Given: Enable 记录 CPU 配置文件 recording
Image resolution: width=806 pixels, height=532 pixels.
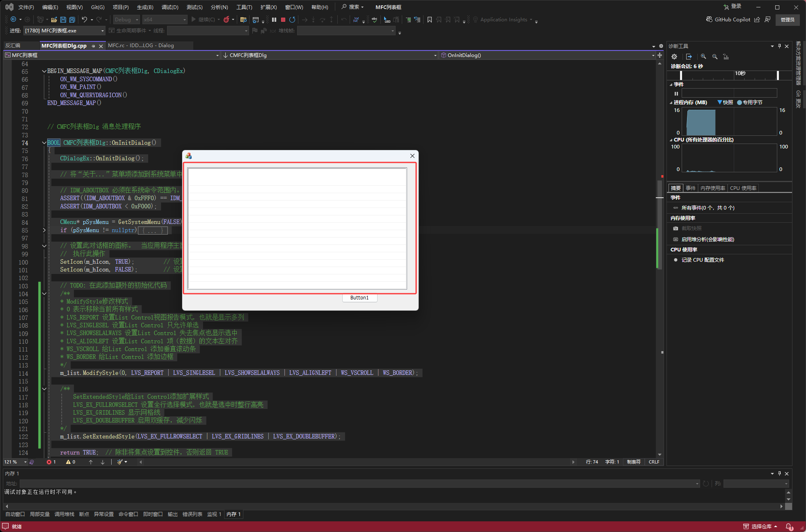Looking at the screenshot, I should pyautogui.click(x=702, y=260).
